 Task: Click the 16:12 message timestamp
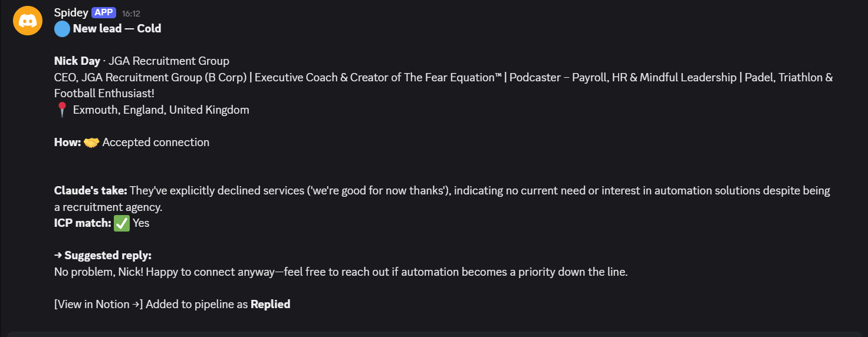click(x=131, y=14)
